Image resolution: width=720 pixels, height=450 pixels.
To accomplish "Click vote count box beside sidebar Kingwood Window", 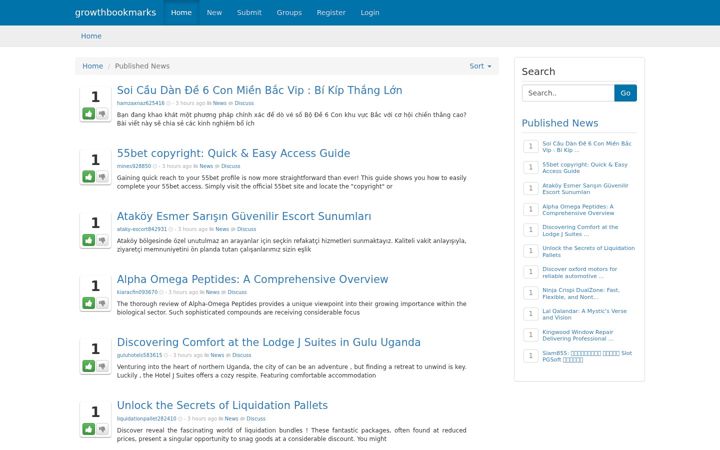I will (530, 335).
